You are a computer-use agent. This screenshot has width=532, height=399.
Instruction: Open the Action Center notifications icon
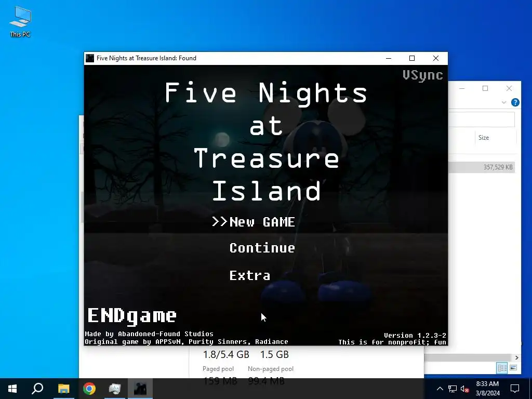[515, 389]
